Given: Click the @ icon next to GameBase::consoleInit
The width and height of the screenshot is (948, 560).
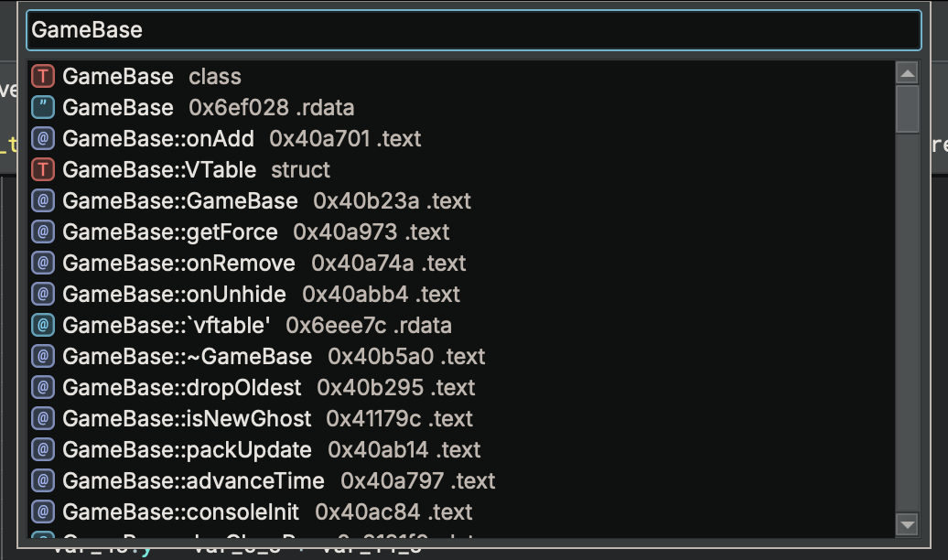Looking at the screenshot, I should click(41, 512).
